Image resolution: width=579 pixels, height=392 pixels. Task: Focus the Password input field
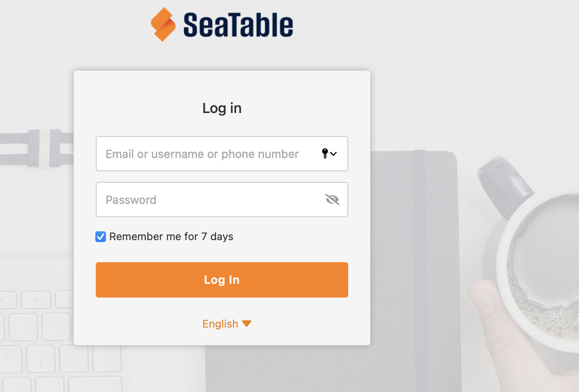click(222, 200)
